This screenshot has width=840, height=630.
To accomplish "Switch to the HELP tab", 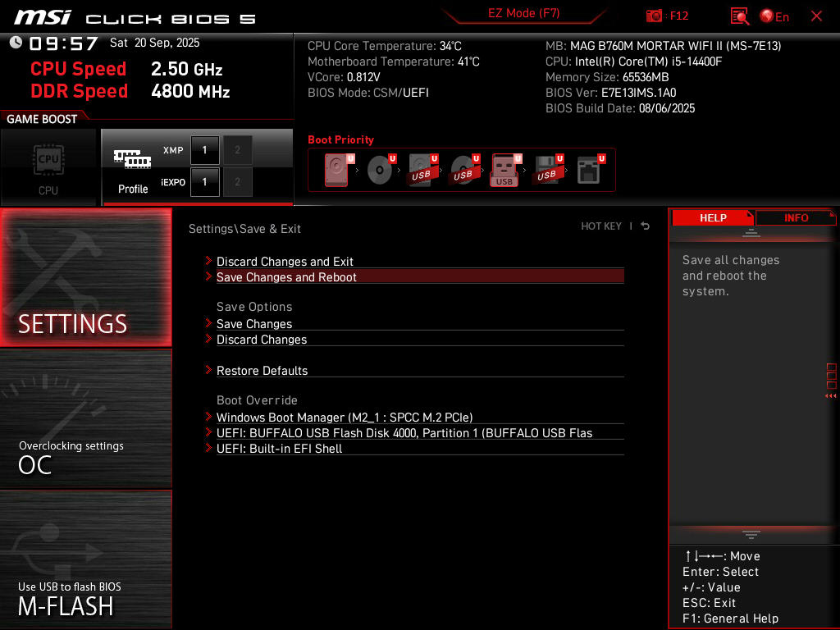I will (713, 217).
